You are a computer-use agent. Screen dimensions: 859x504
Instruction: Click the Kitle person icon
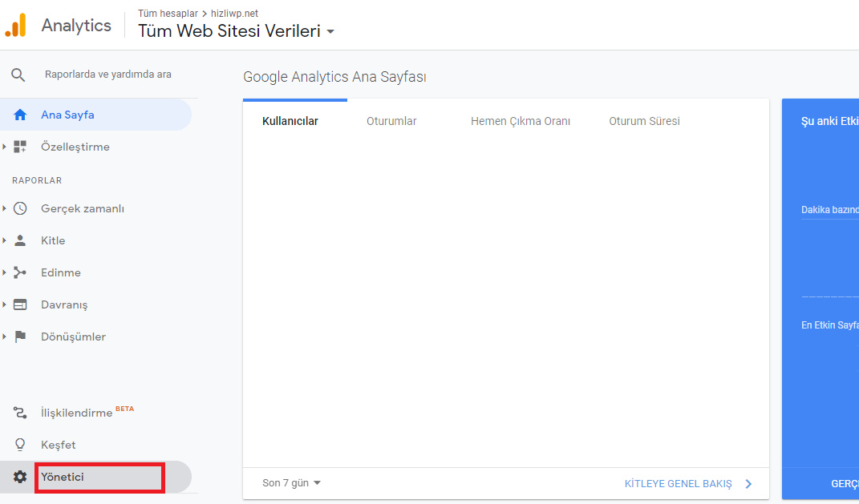[x=20, y=240]
